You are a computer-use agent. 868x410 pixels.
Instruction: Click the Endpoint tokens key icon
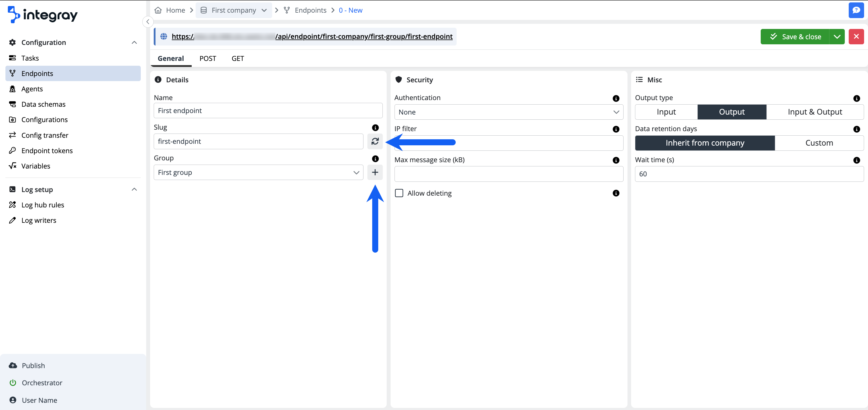[12, 150]
